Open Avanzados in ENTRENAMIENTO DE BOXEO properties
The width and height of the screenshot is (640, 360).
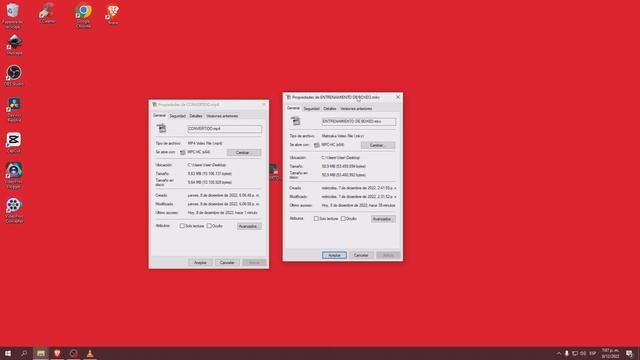(x=383, y=219)
